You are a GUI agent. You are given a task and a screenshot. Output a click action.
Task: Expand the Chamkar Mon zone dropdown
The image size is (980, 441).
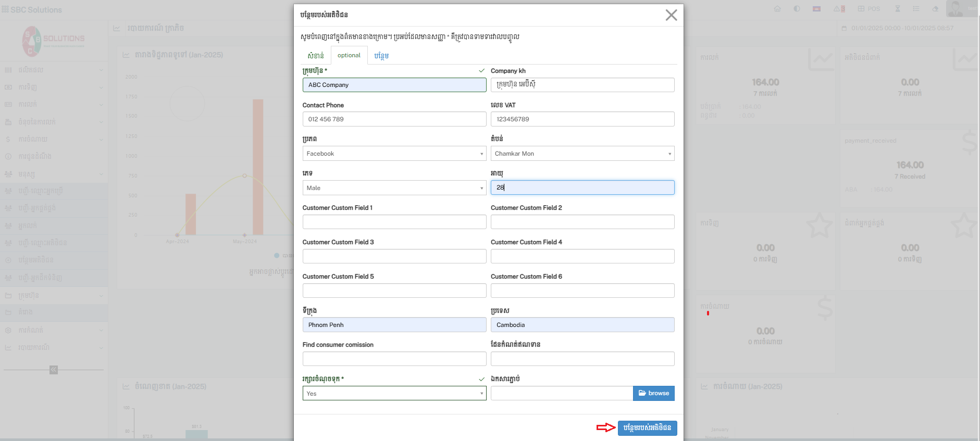pos(582,154)
